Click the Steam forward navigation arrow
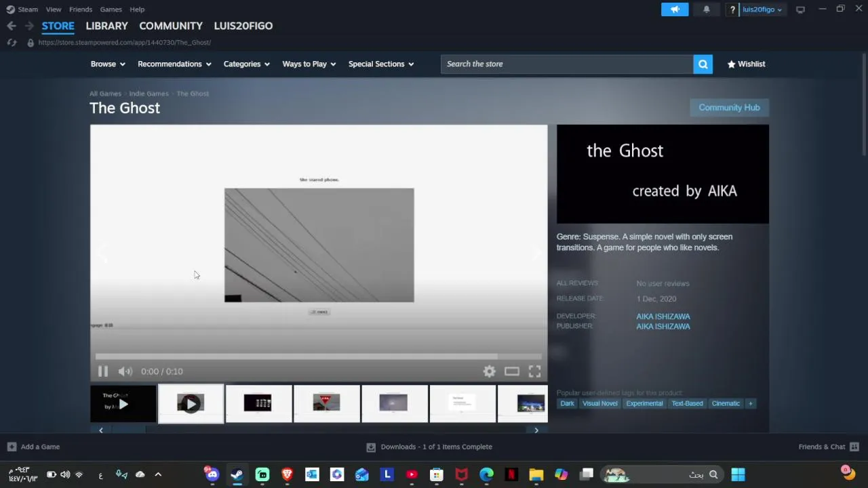868x488 pixels. (x=29, y=26)
